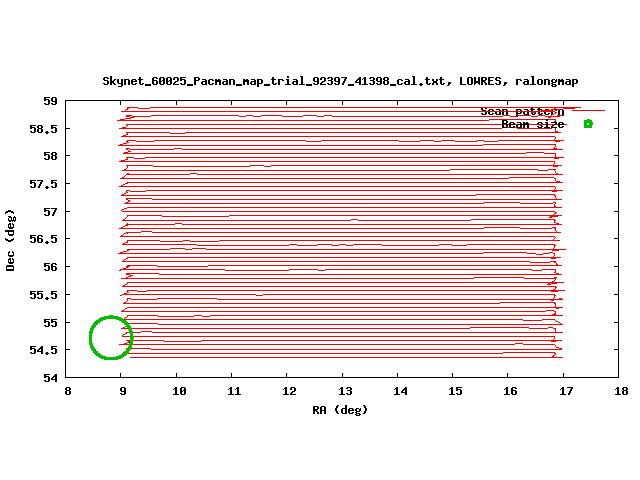
Task: Click the x-axis tick label 18
Action: pyautogui.click(x=621, y=391)
